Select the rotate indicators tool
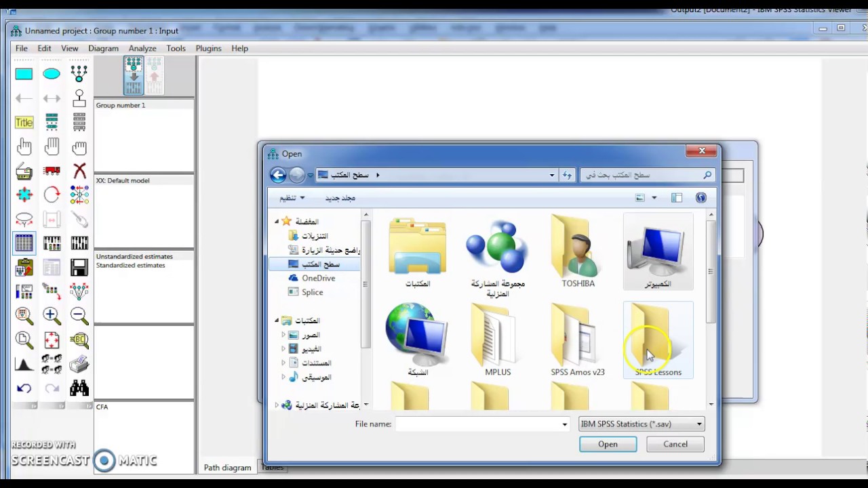 (52, 195)
